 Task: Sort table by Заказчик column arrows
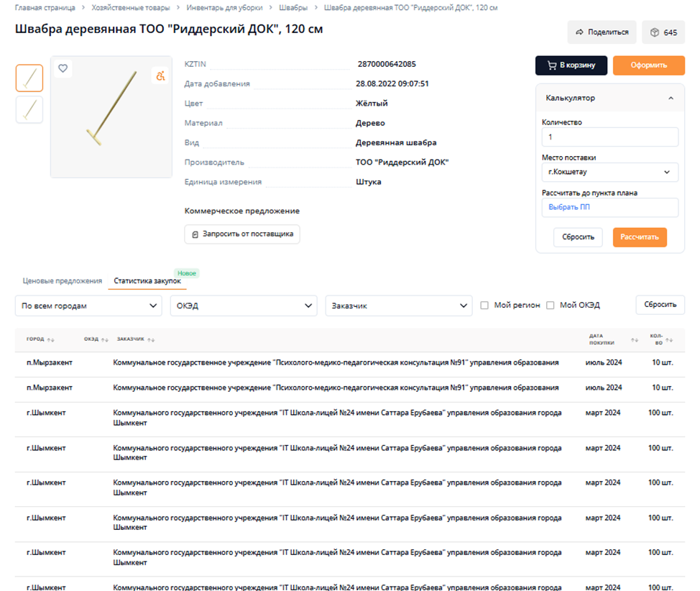click(x=152, y=339)
